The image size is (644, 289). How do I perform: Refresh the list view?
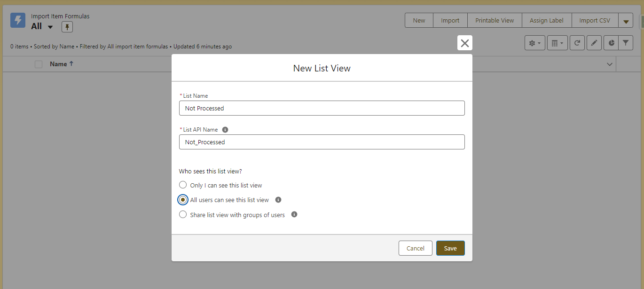click(577, 43)
